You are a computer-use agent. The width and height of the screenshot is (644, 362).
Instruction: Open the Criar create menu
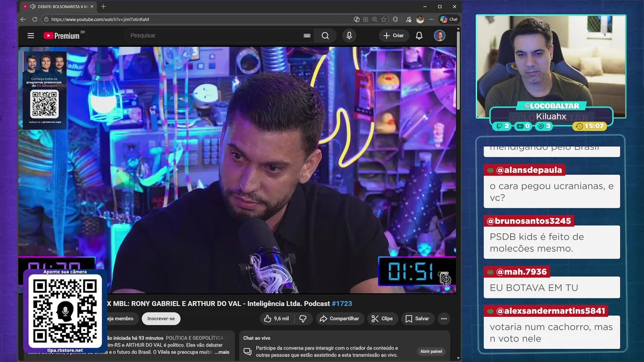(393, 36)
